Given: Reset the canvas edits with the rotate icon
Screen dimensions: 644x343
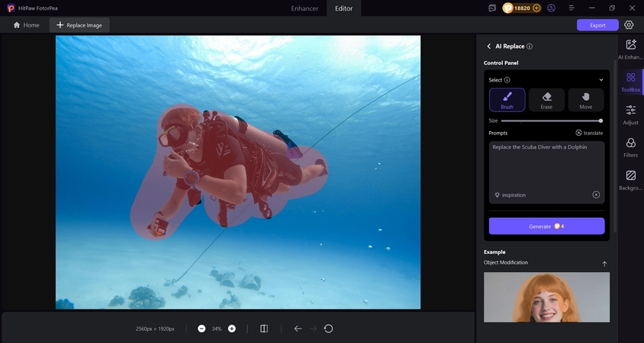Looking at the screenshot, I should [x=328, y=329].
